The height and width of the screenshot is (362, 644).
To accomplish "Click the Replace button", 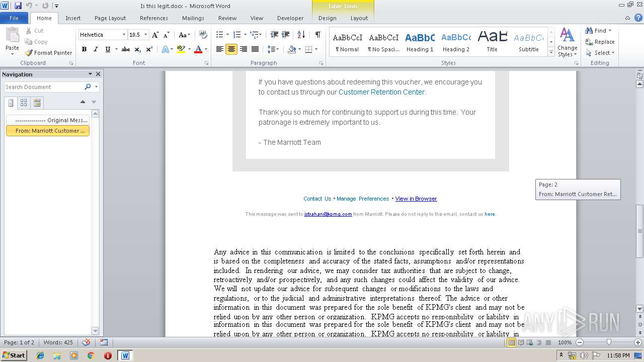I will [600, 42].
